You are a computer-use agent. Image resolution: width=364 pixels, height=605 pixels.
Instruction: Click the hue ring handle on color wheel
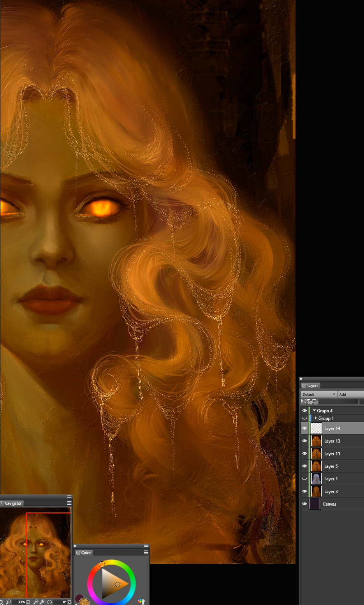click(x=102, y=564)
